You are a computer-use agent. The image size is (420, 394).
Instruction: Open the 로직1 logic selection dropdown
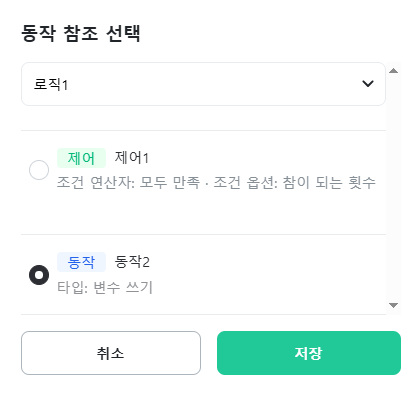tap(203, 84)
